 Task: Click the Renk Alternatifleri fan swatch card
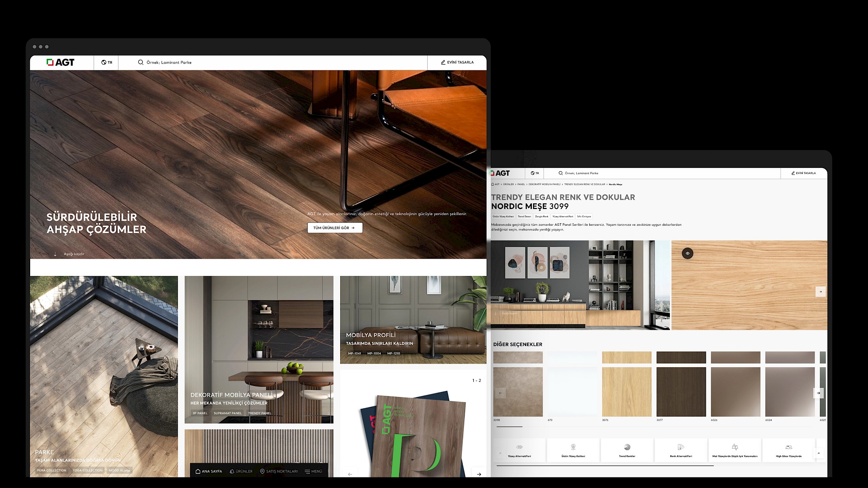[681, 450]
